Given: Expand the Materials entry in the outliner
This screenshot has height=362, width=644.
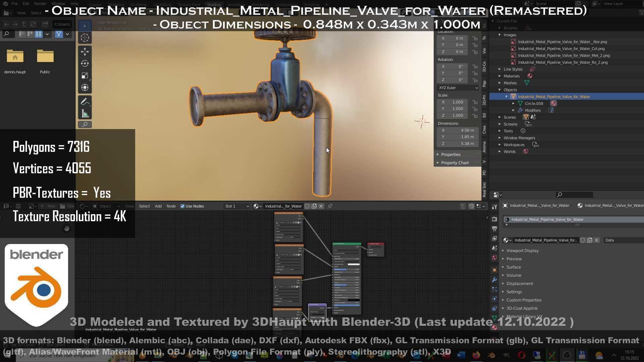Looking at the screenshot, I should click(x=500, y=76).
